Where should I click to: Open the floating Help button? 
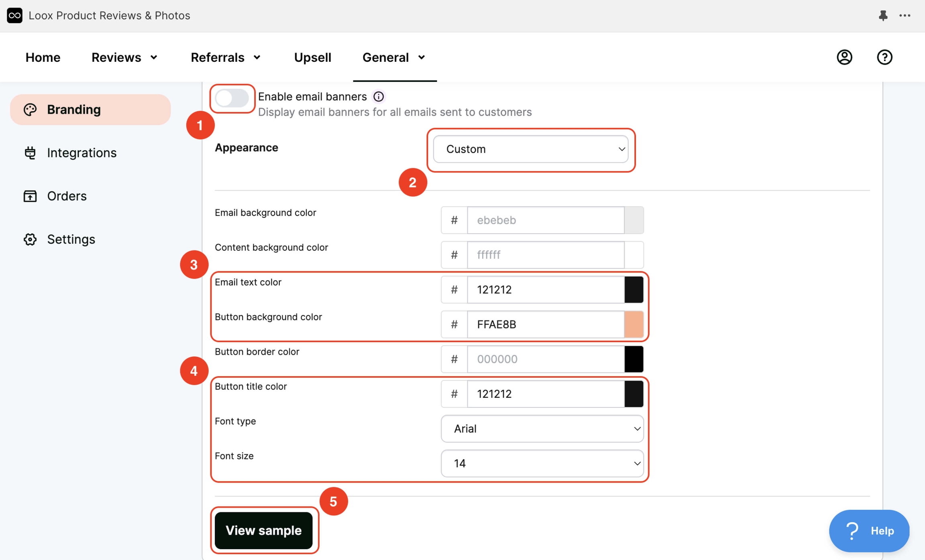(x=869, y=530)
